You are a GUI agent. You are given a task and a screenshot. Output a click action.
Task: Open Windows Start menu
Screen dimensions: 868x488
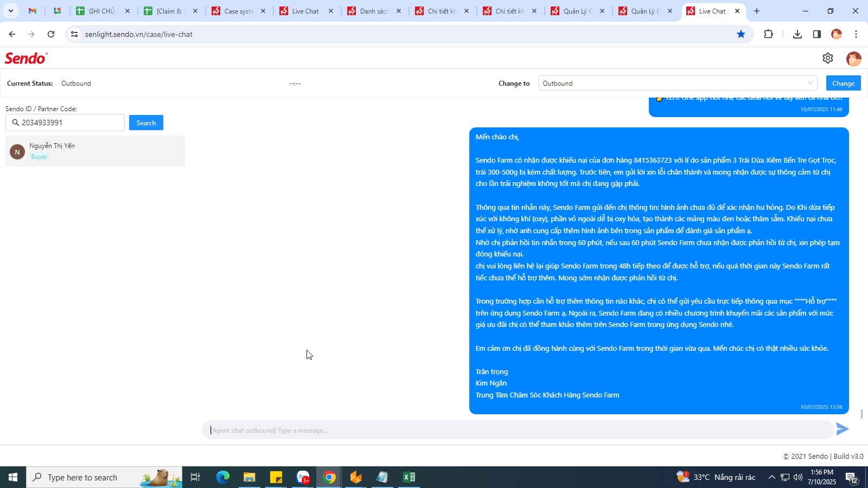coord(13,477)
